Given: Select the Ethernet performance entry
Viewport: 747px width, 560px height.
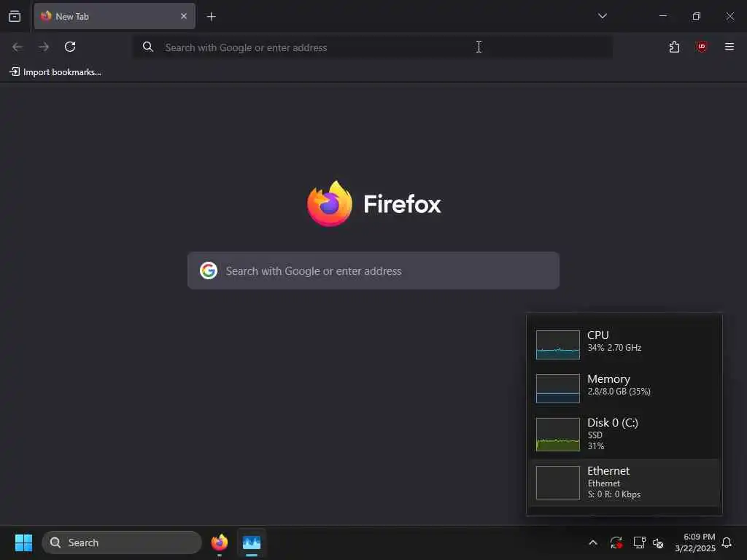Looking at the screenshot, I should coord(624,483).
